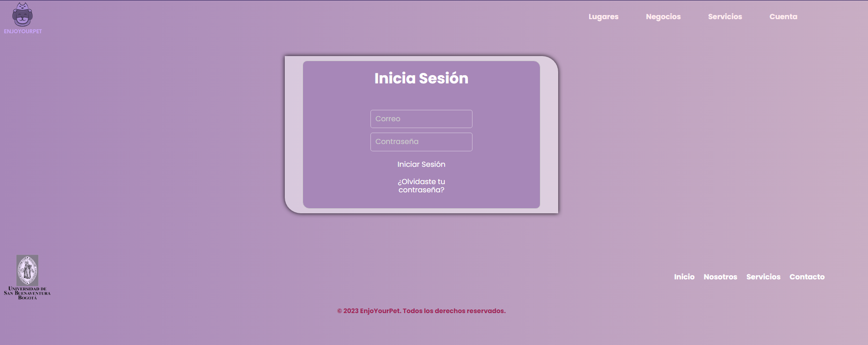Click the Inicia Sesión heading

tap(421, 78)
